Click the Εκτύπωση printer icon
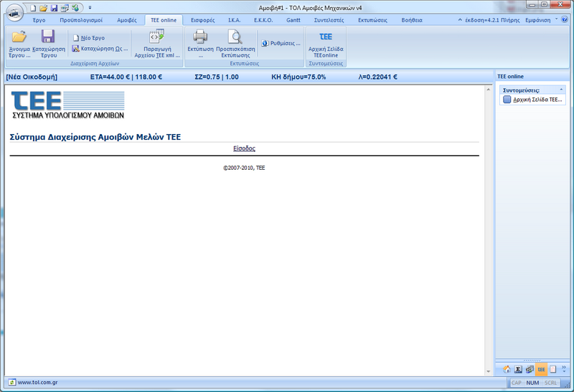The width and height of the screenshot is (574, 392). pyautogui.click(x=200, y=37)
